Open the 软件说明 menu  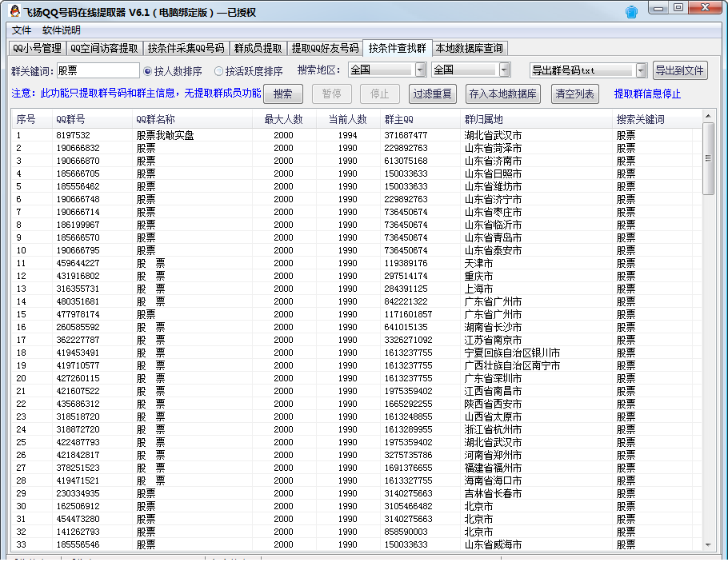pos(62,30)
